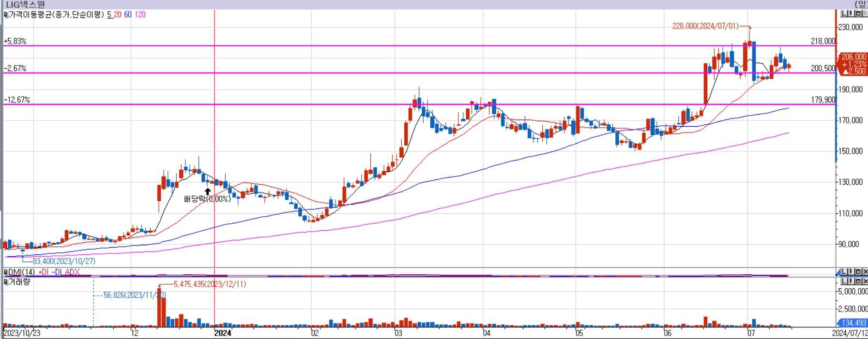Click the 228,000(2024/07/01) high price annotation
868x339 pixels.
pos(705,26)
